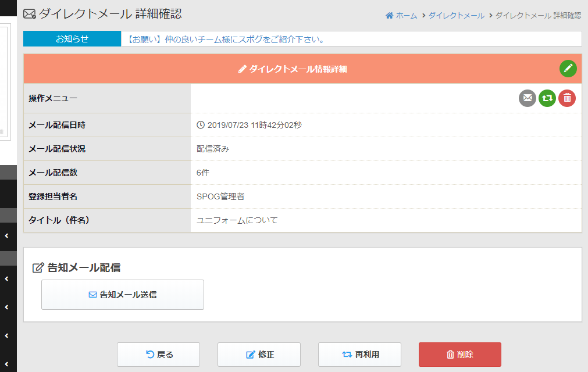Open the ホーム breadcrumb link
The height and width of the screenshot is (372, 588).
click(x=401, y=16)
